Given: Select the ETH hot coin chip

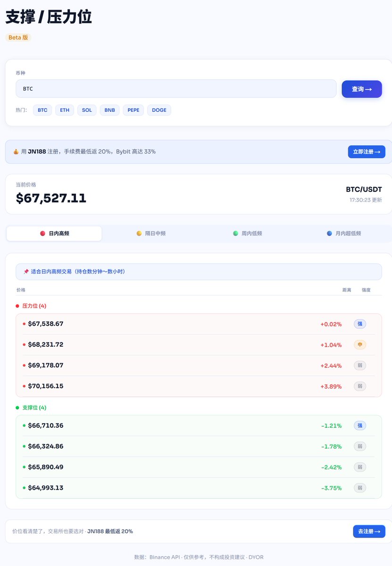Looking at the screenshot, I should pos(65,110).
